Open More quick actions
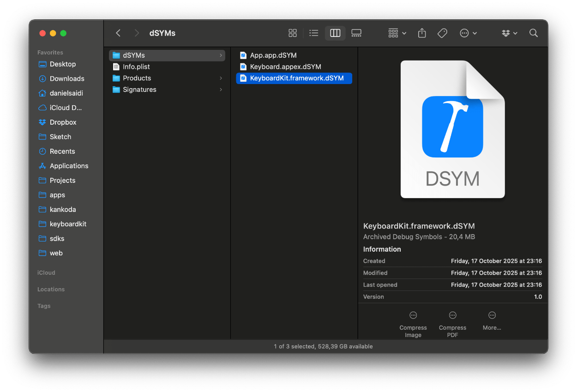Viewport: 577px width, 392px height. (492, 320)
